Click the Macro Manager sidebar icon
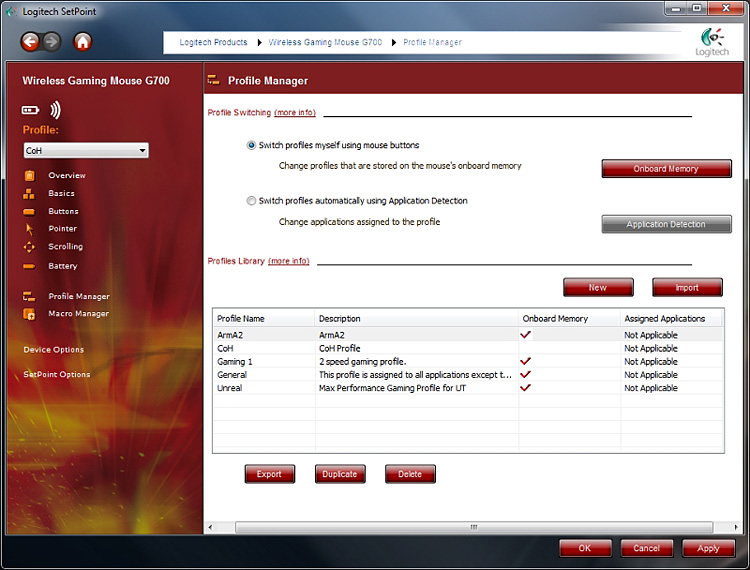 [29, 314]
